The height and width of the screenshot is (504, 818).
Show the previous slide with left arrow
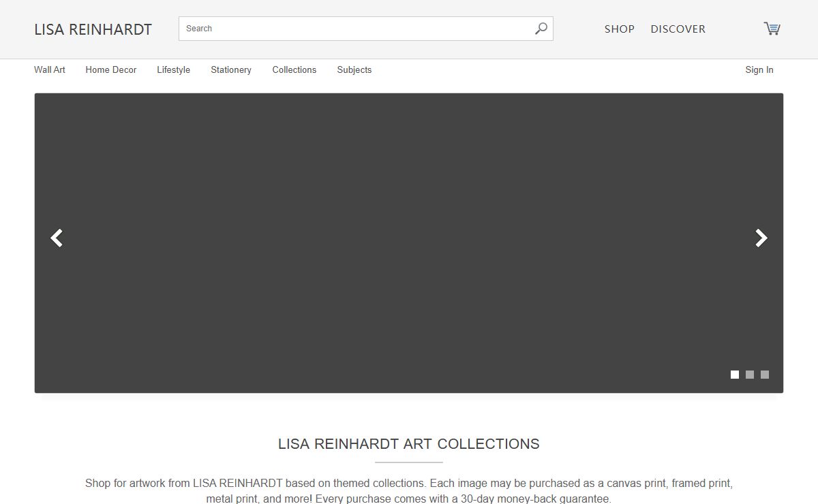click(x=57, y=238)
